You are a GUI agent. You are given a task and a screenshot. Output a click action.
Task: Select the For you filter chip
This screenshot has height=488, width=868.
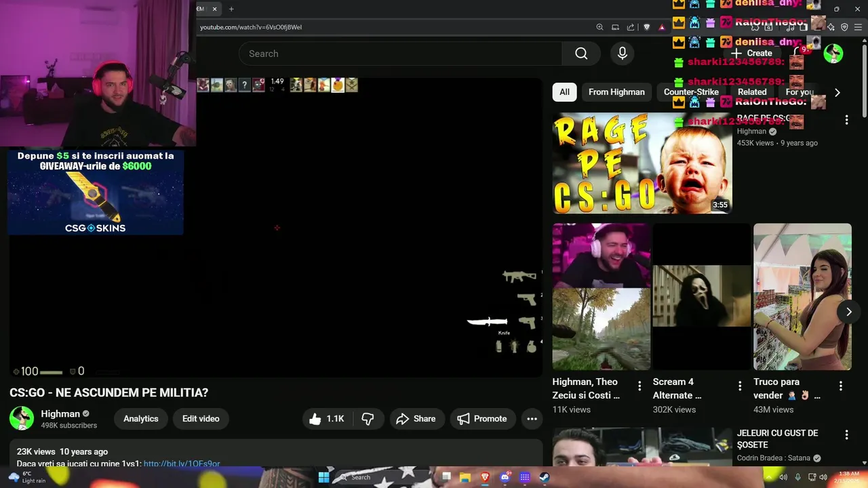[800, 92]
